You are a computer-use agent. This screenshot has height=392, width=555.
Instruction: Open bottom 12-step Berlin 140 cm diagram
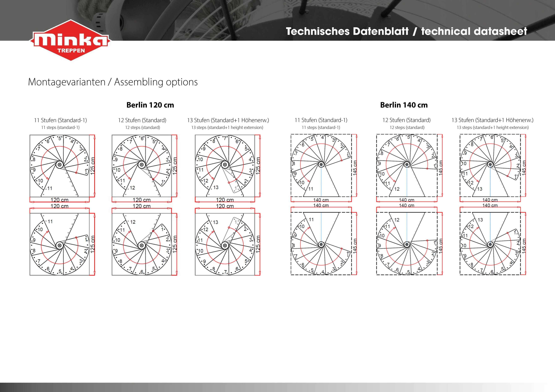409,241
